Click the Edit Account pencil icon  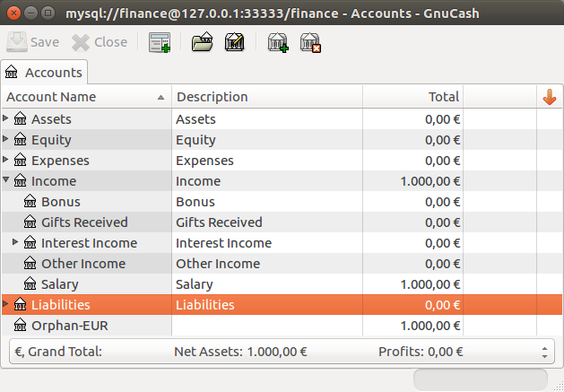[x=235, y=42]
